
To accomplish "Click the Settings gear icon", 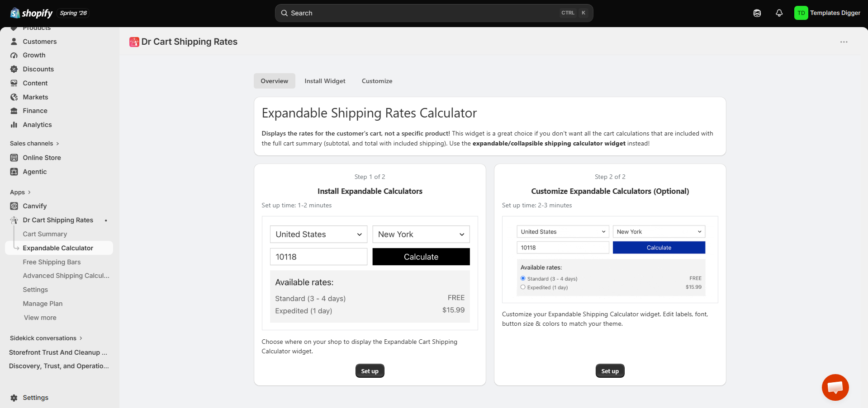I will coord(14,398).
